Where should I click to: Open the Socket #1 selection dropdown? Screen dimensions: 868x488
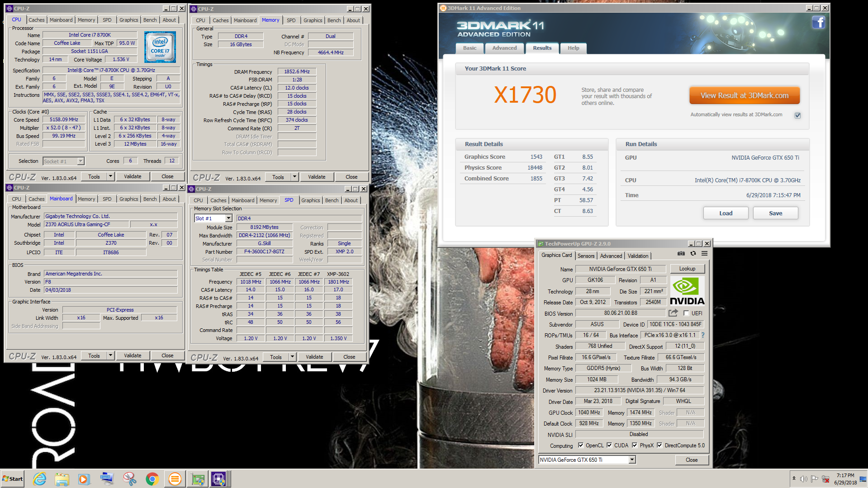click(81, 161)
